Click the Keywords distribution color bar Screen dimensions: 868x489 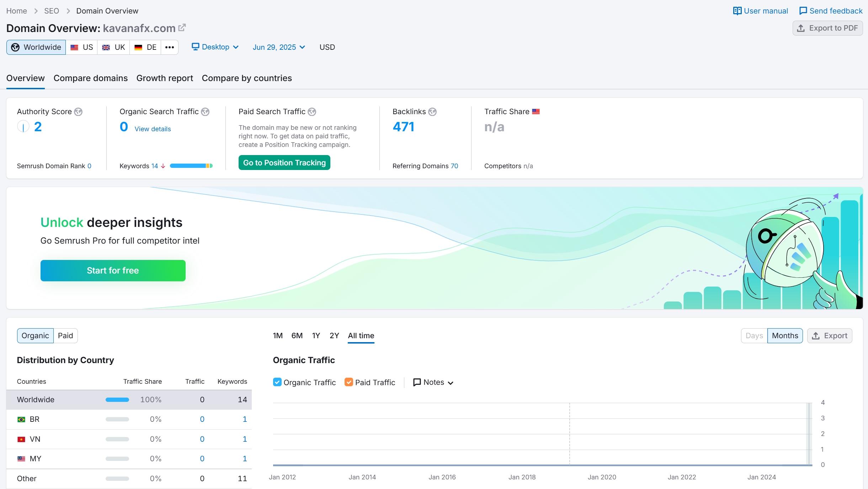pos(191,166)
